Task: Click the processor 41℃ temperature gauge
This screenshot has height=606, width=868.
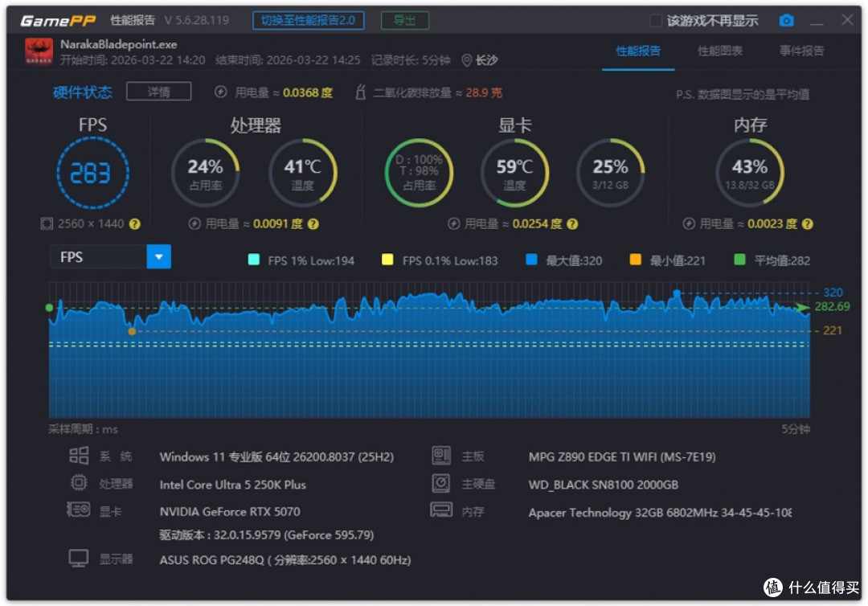Action: point(303,173)
